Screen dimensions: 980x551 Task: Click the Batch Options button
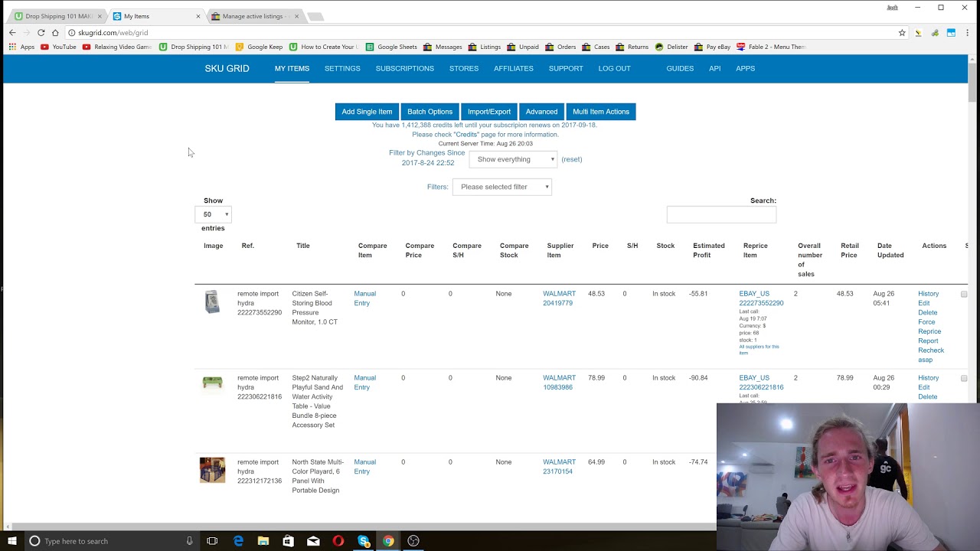430,112
